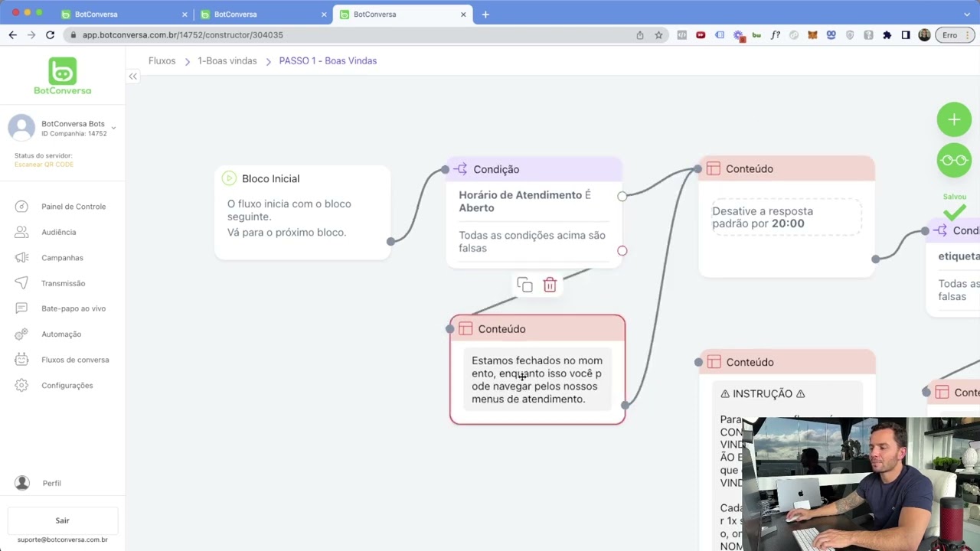Switch to the first BotConversa browser tab
The height and width of the screenshot is (551, 980).
(x=122, y=14)
